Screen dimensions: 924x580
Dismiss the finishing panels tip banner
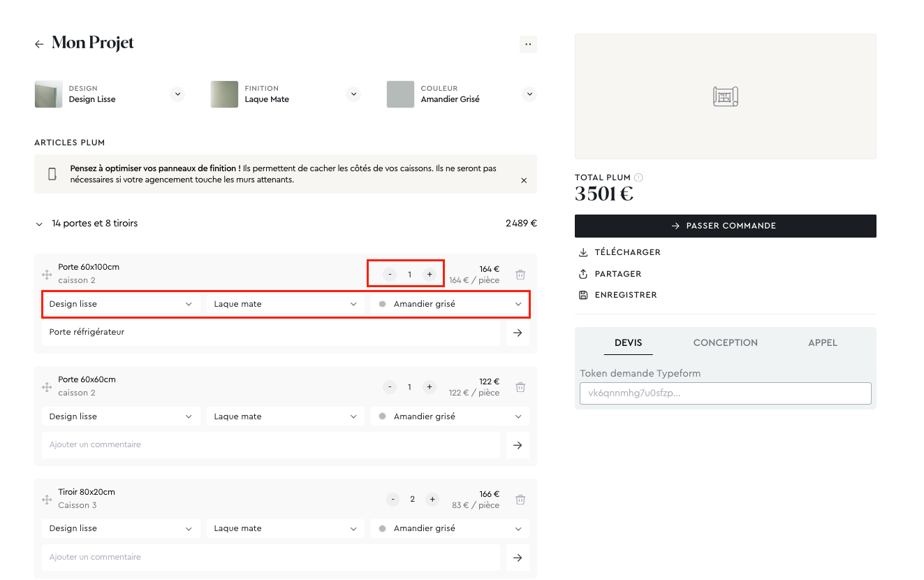click(x=524, y=180)
